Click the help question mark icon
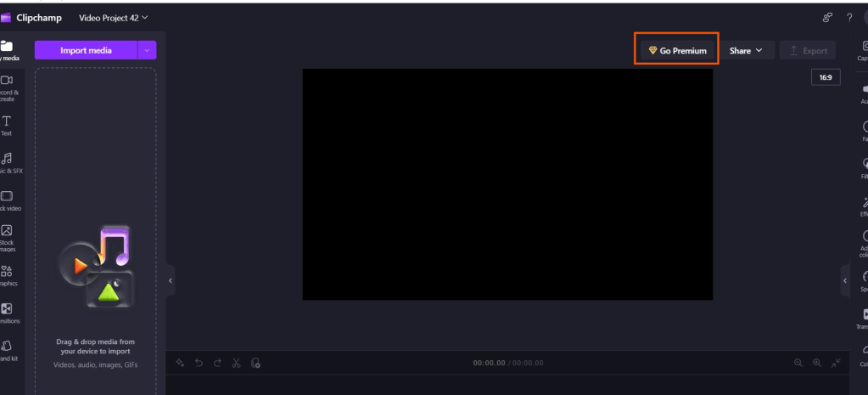The width and height of the screenshot is (868, 395). [849, 17]
